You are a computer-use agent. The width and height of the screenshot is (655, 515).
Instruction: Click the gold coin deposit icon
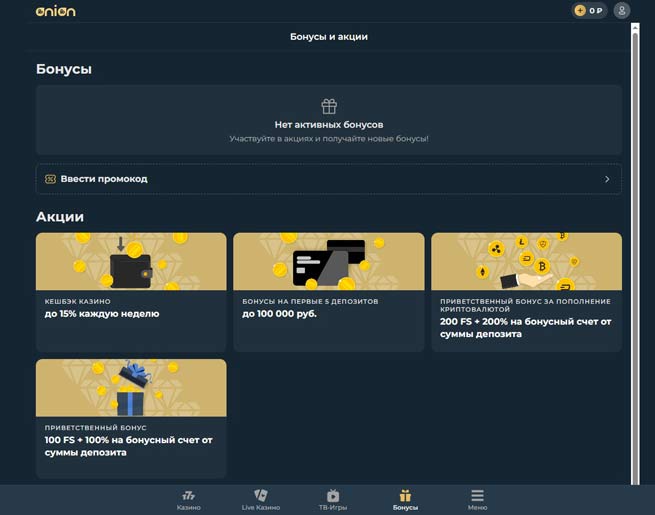click(x=580, y=11)
